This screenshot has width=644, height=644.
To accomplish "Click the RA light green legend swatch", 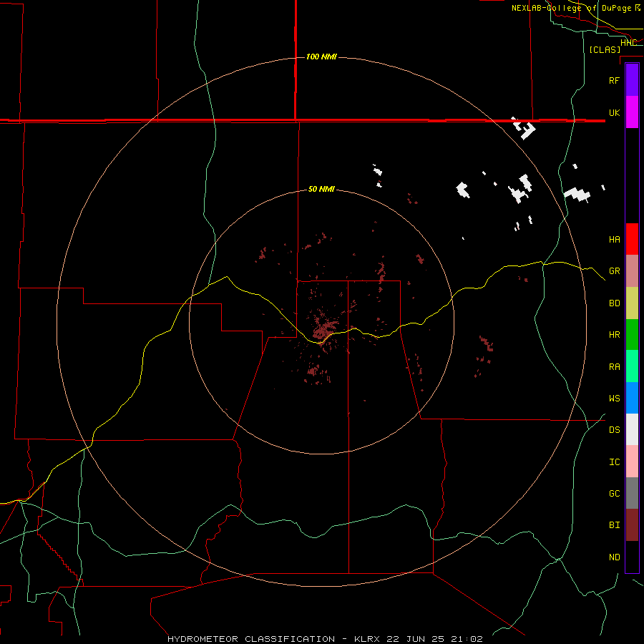I will click(x=632, y=366).
